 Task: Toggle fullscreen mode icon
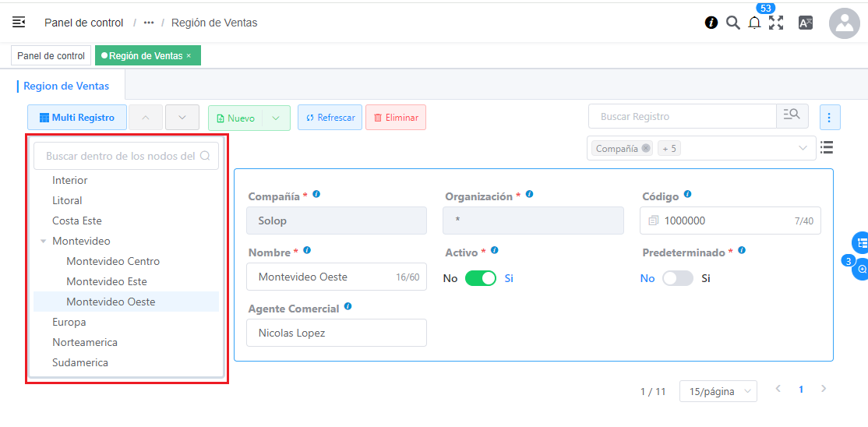click(776, 23)
